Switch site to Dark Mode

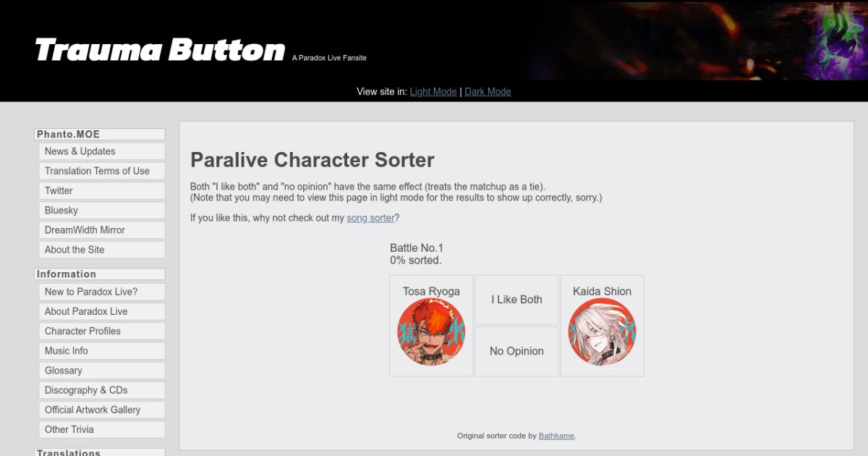click(488, 92)
